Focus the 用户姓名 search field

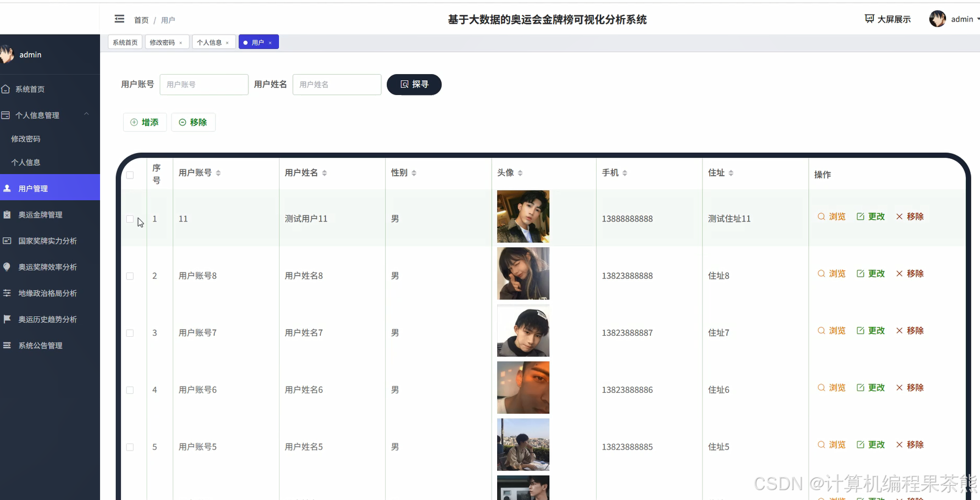(337, 85)
